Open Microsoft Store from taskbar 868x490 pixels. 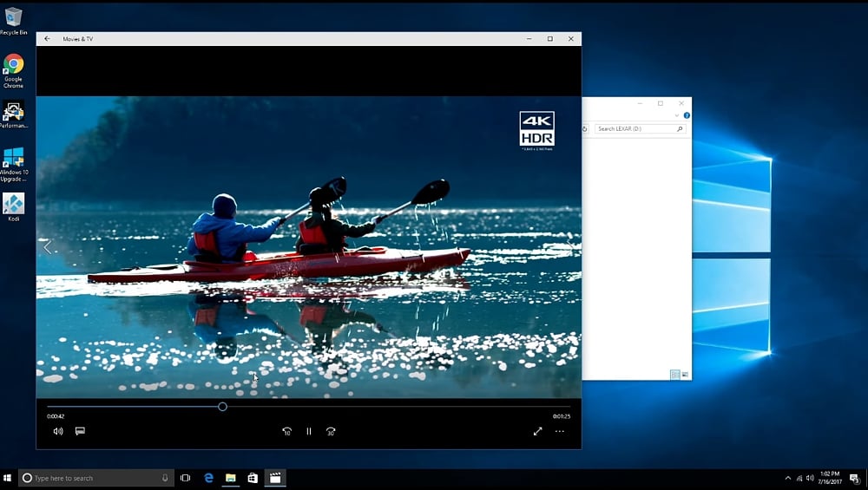(253, 478)
